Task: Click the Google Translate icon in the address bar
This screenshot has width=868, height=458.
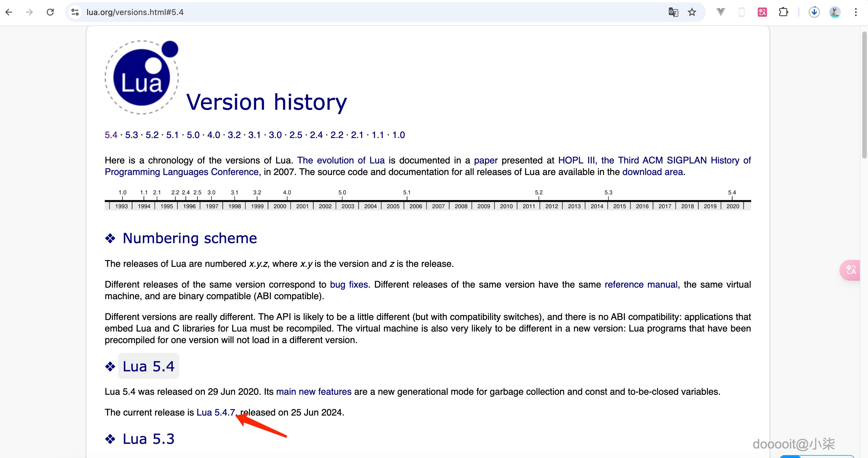Action: [x=673, y=12]
